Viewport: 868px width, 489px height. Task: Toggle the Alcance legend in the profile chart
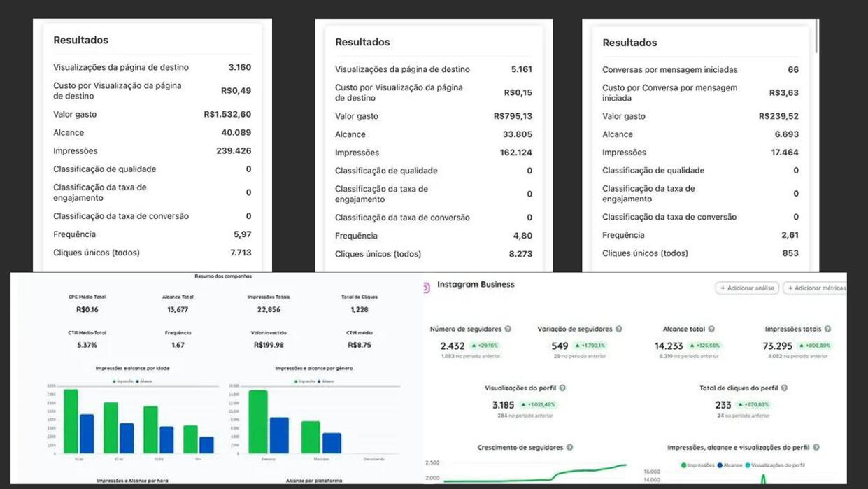pyautogui.click(x=730, y=465)
